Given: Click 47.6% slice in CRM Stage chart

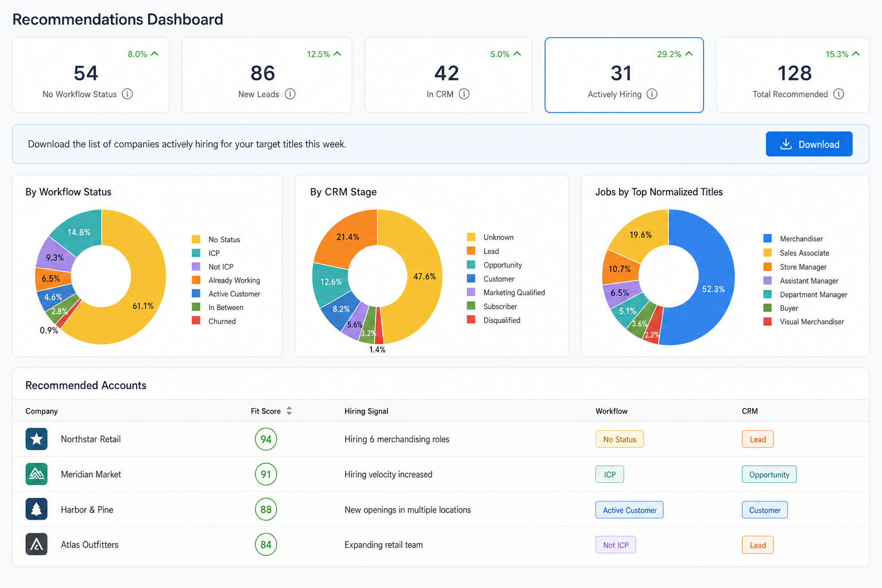Looking at the screenshot, I should 424,277.
